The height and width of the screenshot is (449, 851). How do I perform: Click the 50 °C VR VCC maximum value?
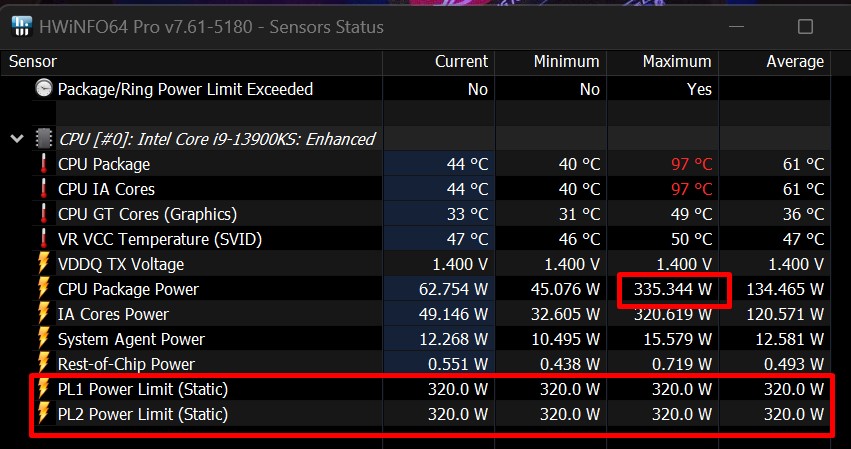(x=691, y=239)
